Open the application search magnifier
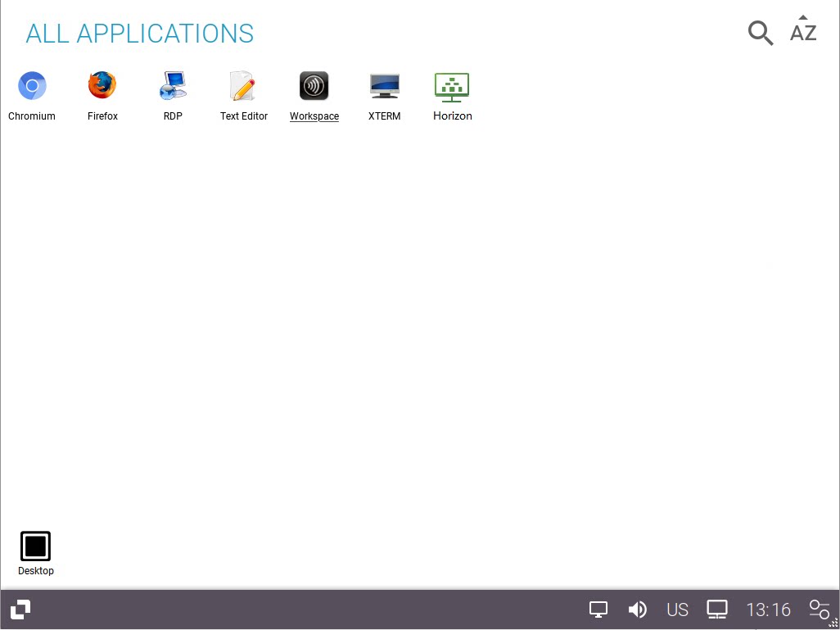The image size is (840, 630). pyautogui.click(x=761, y=34)
